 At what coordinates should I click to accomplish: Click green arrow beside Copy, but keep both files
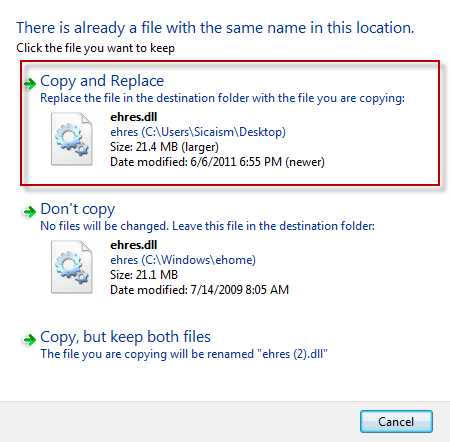pyautogui.click(x=30, y=340)
